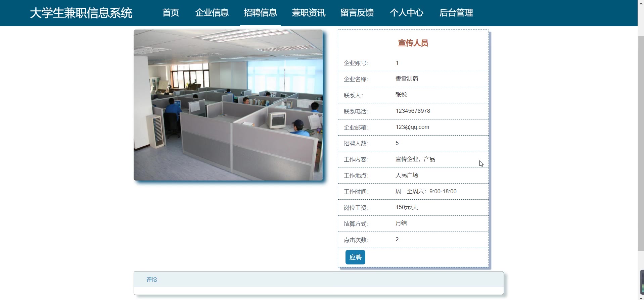
Task: Click the 招聘人数 field label
Action: point(356,143)
